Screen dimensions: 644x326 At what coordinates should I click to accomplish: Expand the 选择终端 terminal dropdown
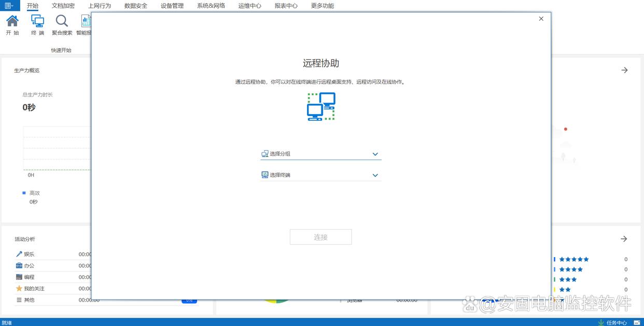375,175
